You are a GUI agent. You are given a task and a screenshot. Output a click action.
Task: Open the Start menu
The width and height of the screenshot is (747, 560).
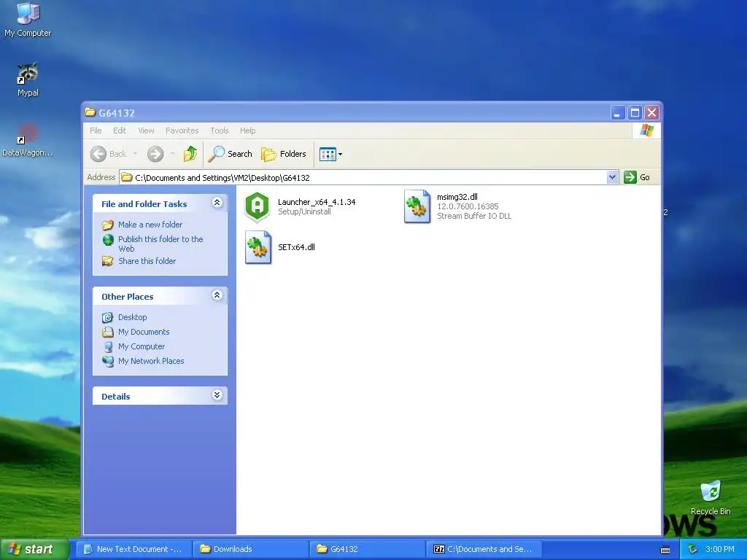pyautogui.click(x=34, y=549)
